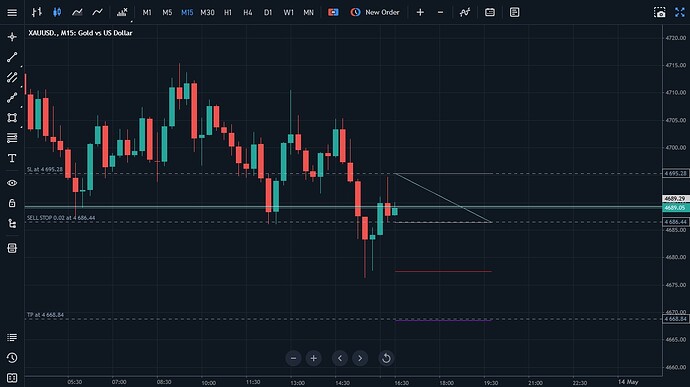Click the 4 686.44 price axis tag

click(675, 222)
